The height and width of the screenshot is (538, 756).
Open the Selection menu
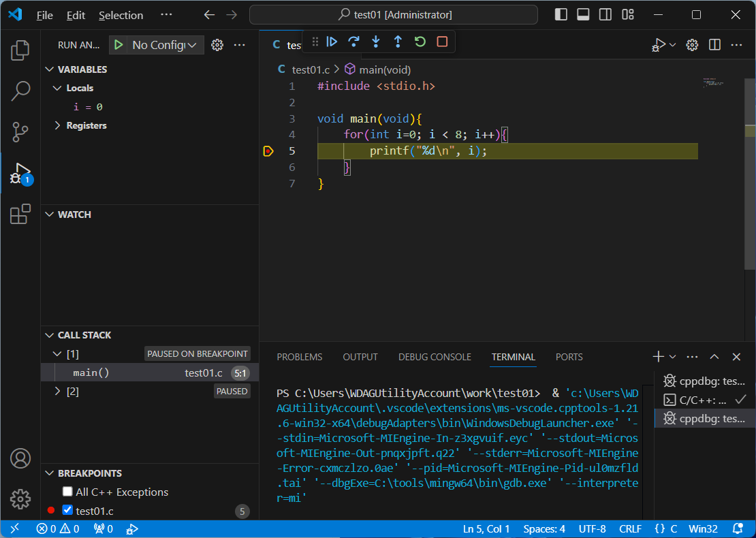(121, 15)
